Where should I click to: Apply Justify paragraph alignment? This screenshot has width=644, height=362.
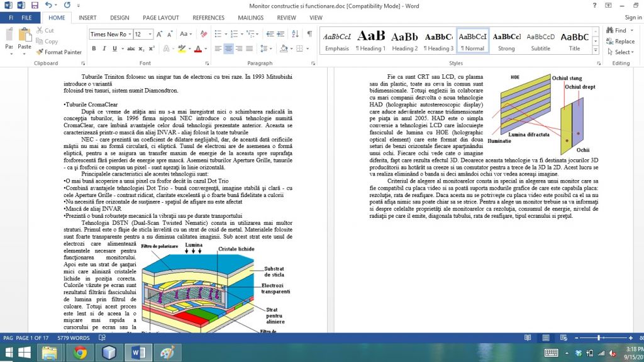250,48
